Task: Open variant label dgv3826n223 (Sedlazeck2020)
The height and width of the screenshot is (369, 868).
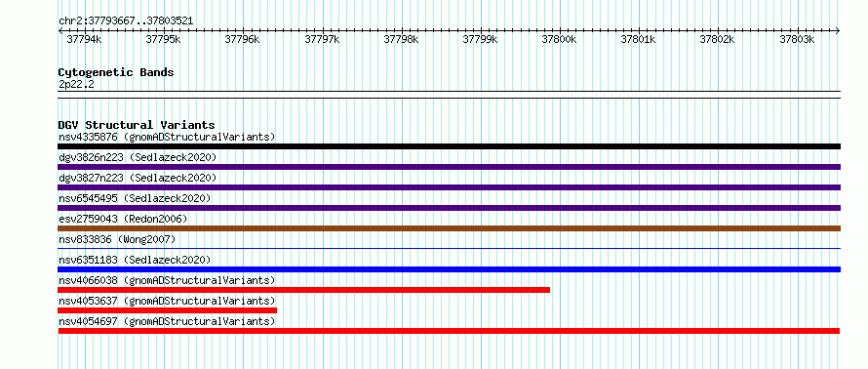Action: point(138,157)
